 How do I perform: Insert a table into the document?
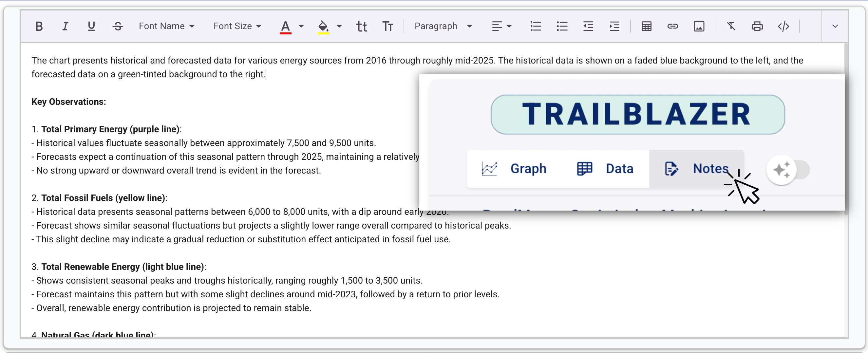pyautogui.click(x=646, y=26)
